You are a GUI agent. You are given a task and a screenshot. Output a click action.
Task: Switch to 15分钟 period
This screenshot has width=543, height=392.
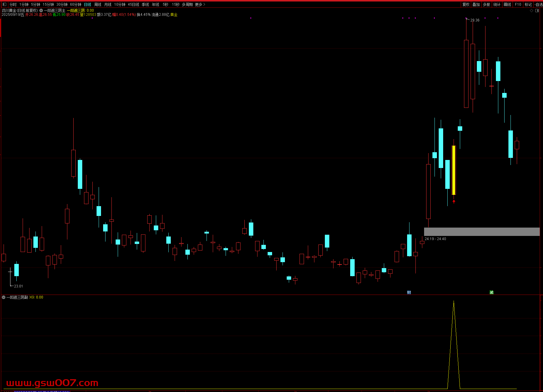(x=48, y=4)
